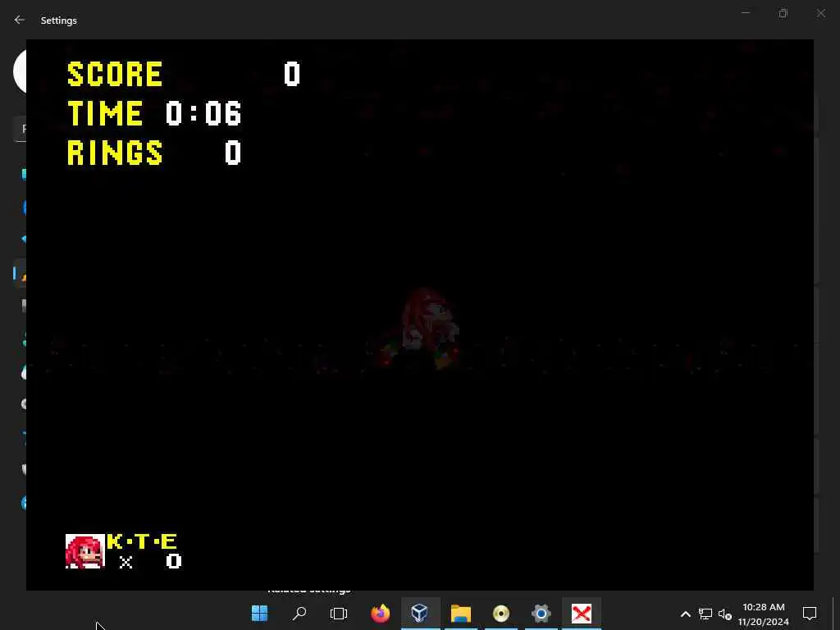Image resolution: width=840 pixels, height=630 pixels.
Task: Open the muted volume tray icon
Action: coord(725,614)
